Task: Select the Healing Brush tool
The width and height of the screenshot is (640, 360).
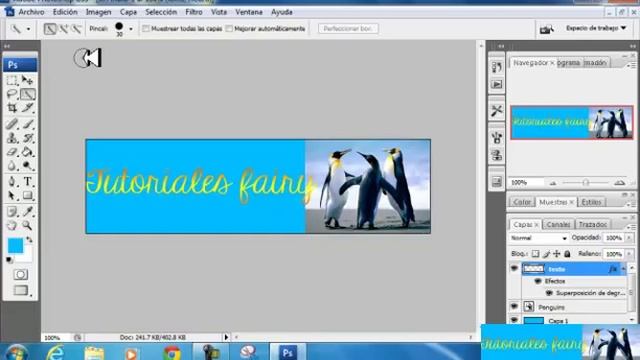Action: point(12,124)
